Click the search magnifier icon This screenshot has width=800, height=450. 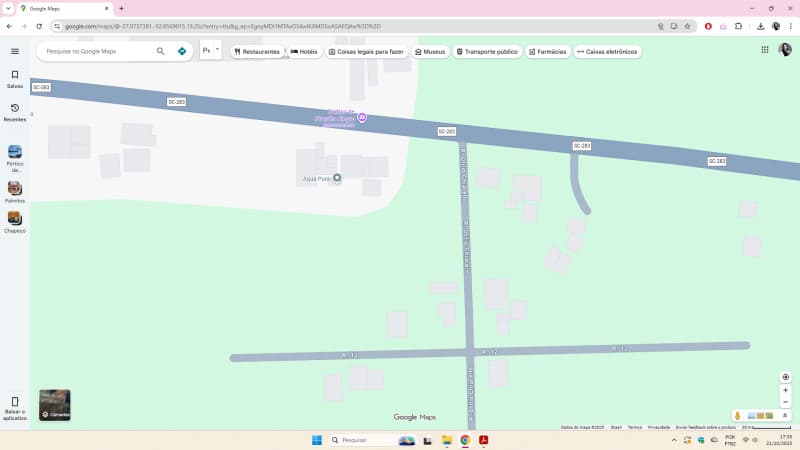click(x=160, y=51)
